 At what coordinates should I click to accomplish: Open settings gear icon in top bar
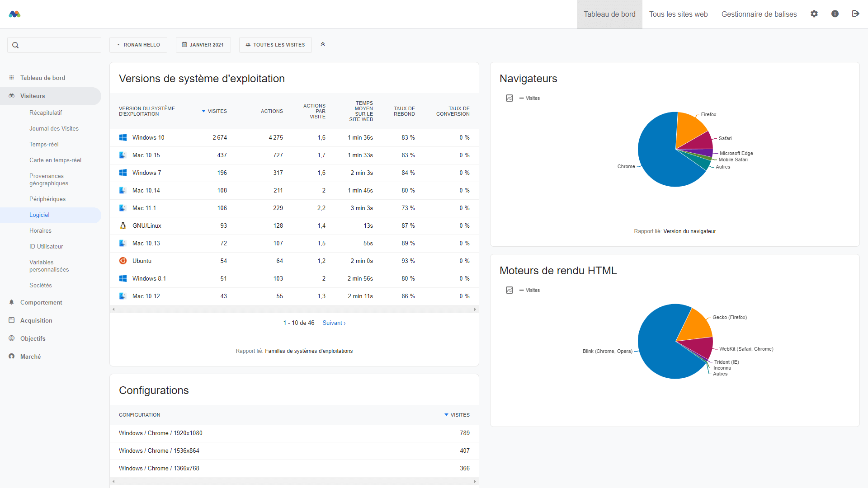tap(814, 14)
